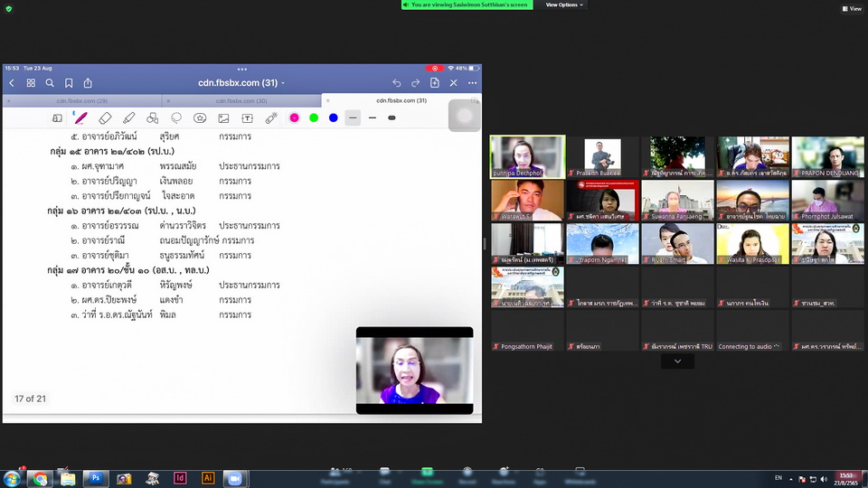Select the Pen tool
Viewport: 868px width, 488px height.
80,117
